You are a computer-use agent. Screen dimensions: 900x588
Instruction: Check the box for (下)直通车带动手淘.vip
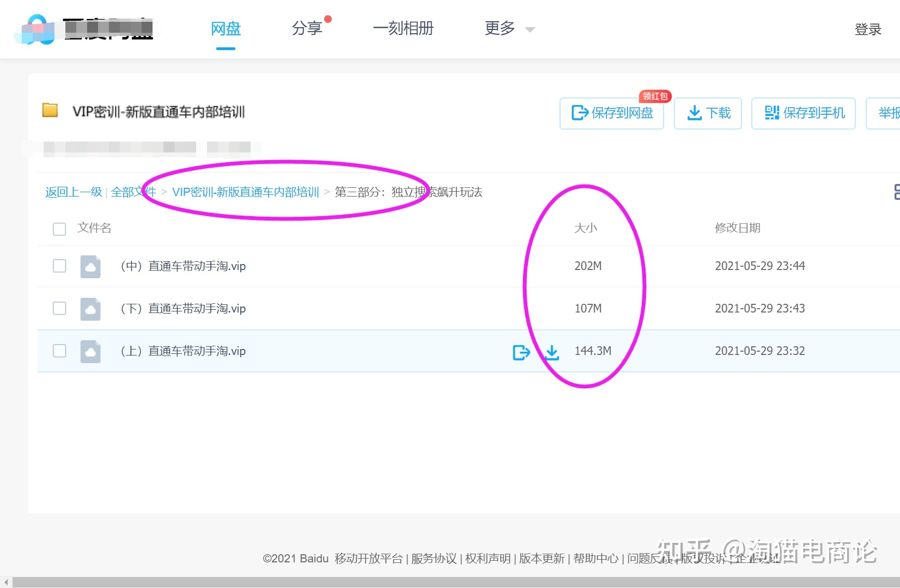pos(59,308)
